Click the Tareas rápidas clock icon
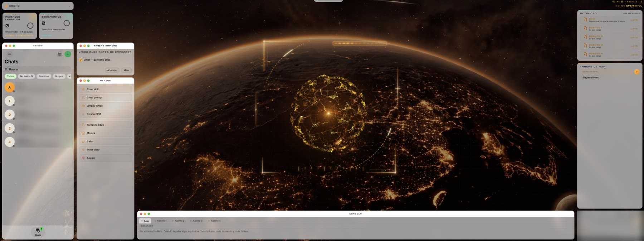 pos(83,125)
